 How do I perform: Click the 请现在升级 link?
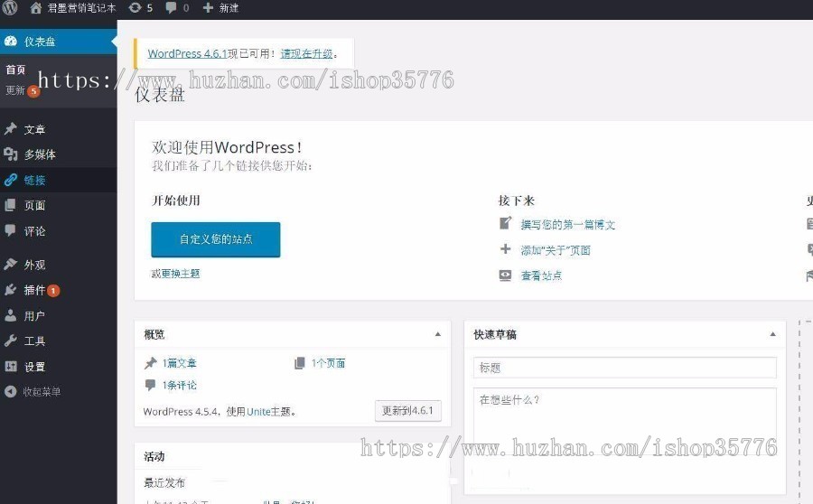(306, 53)
